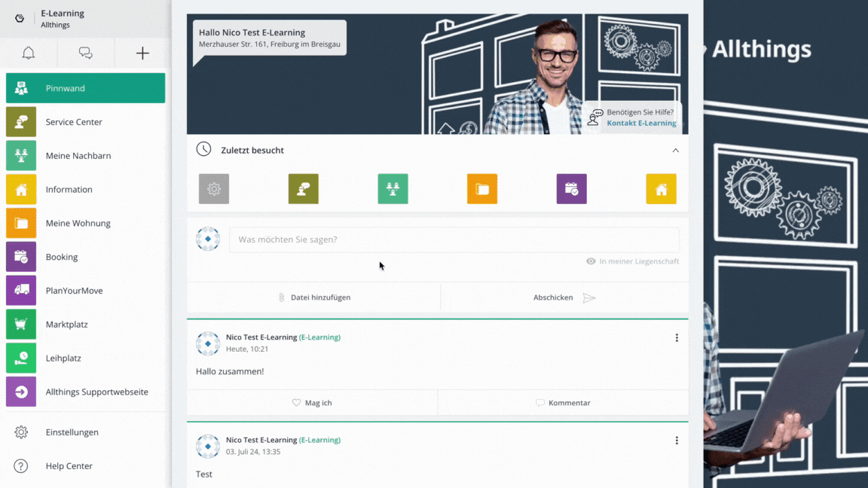Click E-Learning link in '03. Juli 24' post
The width and height of the screenshot is (868, 488).
319,440
